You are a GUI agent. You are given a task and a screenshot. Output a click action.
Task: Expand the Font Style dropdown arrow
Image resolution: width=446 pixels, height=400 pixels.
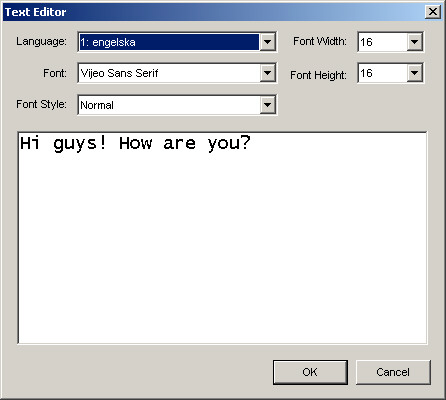[x=267, y=105]
